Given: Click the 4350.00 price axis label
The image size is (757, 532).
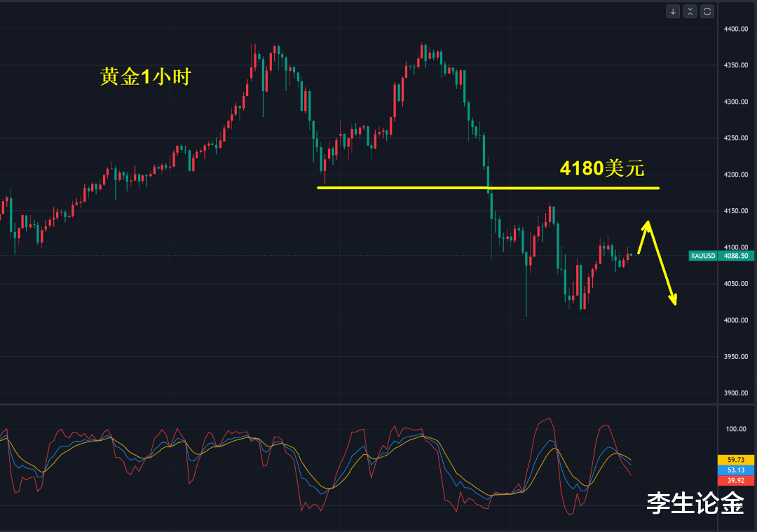Looking at the screenshot, I should click(x=736, y=65).
